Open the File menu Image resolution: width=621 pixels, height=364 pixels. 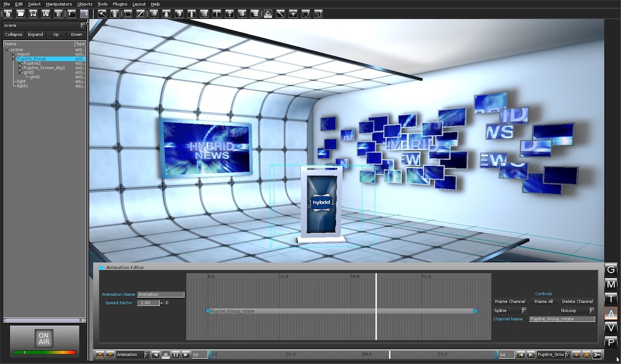coord(7,4)
